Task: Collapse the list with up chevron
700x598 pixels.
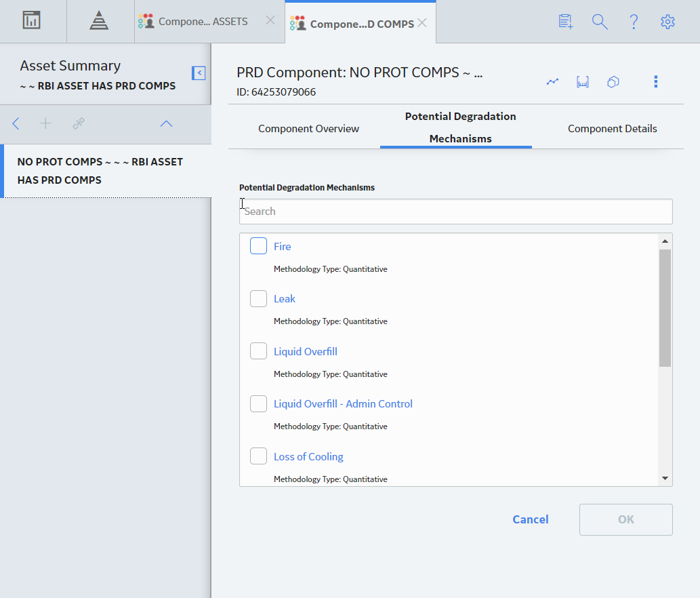Action: pos(166,123)
